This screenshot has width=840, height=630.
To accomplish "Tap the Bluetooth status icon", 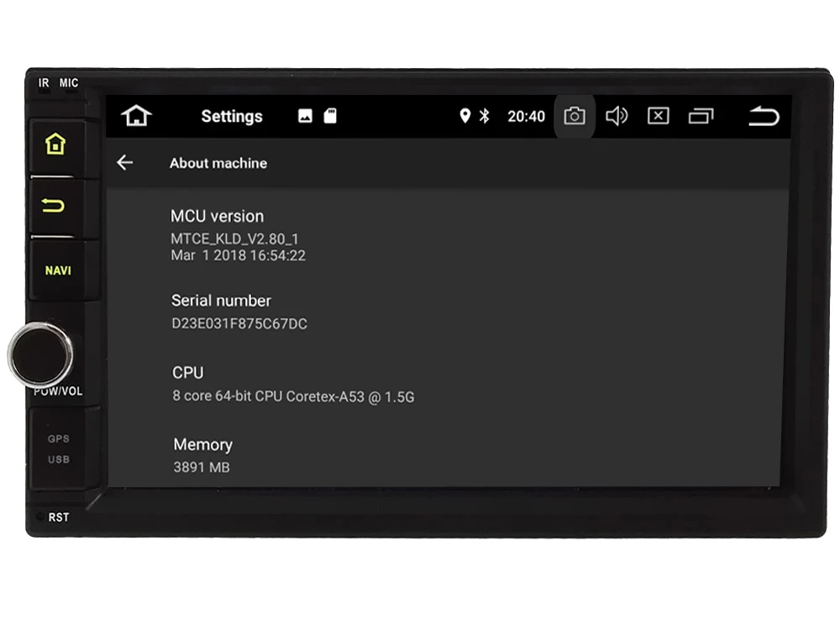I will (x=485, y=116).
